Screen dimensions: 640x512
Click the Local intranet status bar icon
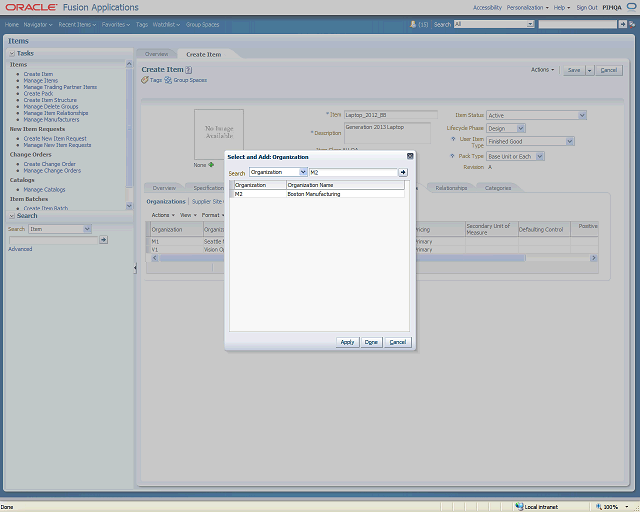tap(519, 507)
